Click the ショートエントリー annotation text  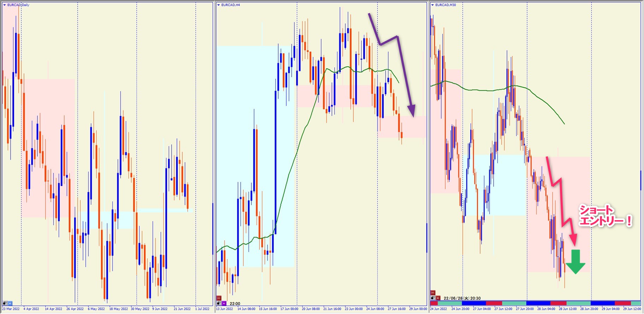click(605, 216)
